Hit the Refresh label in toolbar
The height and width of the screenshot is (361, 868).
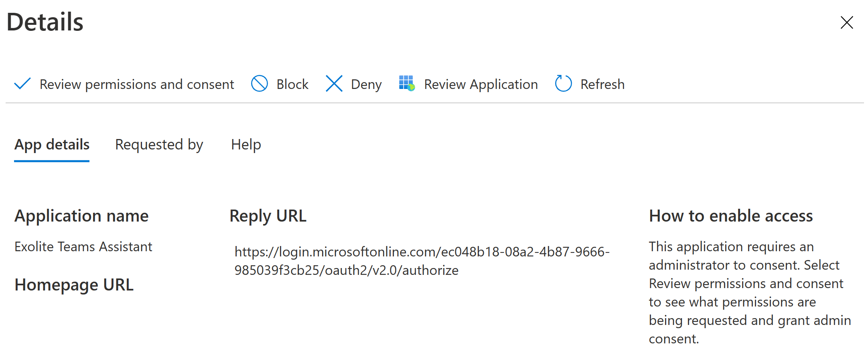coord(602,85)
